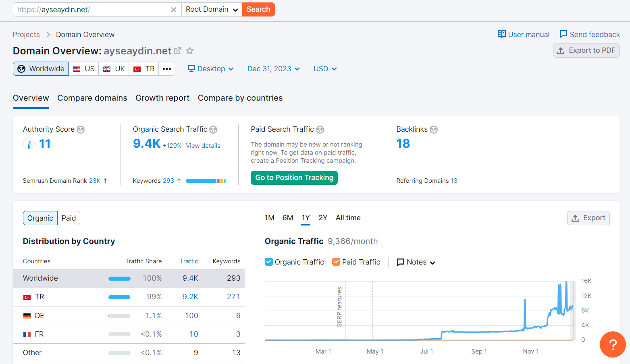The image size is (630, 364).
Task: Open DE keywords value 6
Action: [x=238, y=316]
